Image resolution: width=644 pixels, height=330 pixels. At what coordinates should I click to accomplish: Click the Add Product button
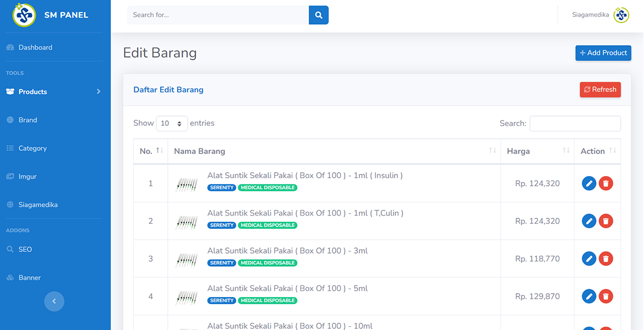pos(603,53)
